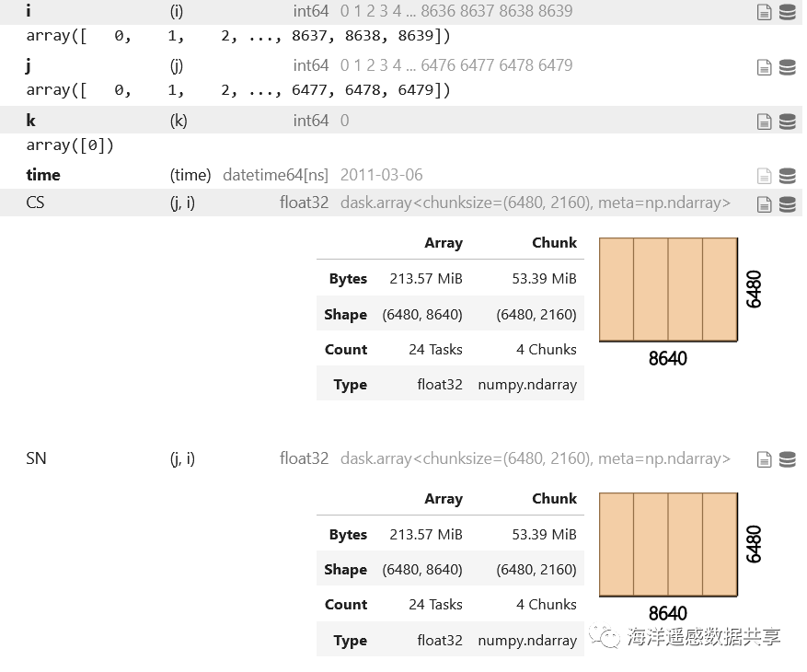Show attributes of the CS variable
This screenshot has width=807, height=672.
click(764, 204)
